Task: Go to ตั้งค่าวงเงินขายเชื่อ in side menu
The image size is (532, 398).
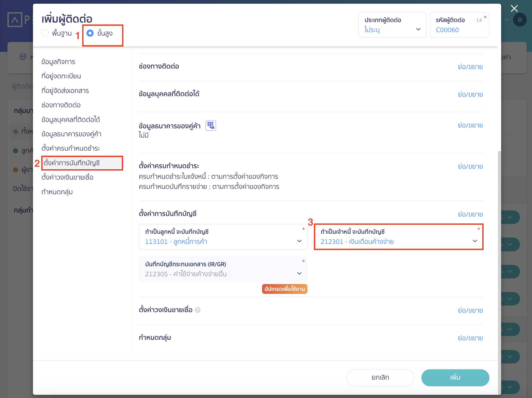Action: (67, 177)
